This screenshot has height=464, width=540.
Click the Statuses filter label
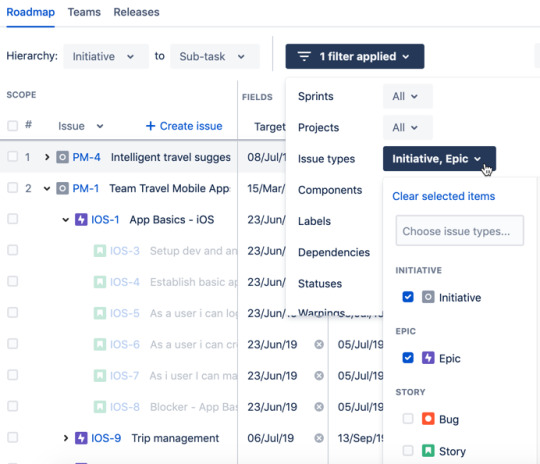tap(320, 283)
